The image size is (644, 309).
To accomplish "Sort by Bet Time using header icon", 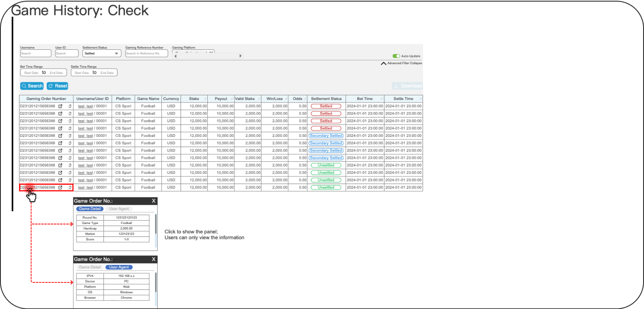I will coord(382,99).
